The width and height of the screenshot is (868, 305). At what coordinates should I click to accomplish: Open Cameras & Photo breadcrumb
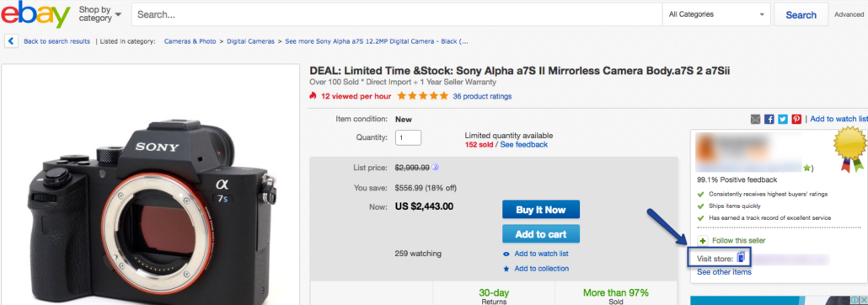click(190, 41)
